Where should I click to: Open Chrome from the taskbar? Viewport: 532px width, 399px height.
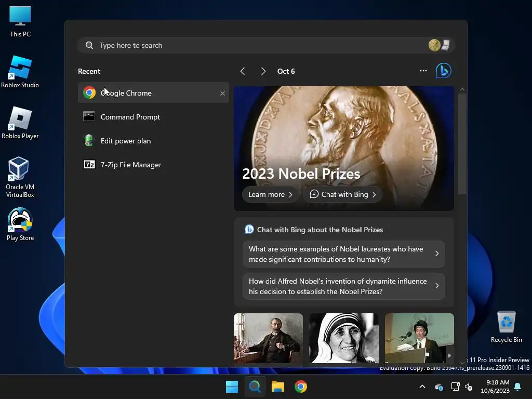point(301,387)
